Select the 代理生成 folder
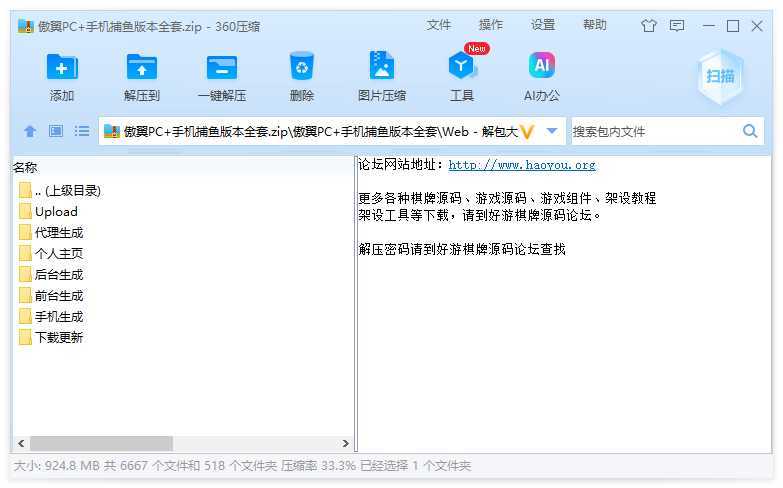Image resolution: width=783 pixels, height=488 pixels. pyautogui.click(x=59, y=232)
